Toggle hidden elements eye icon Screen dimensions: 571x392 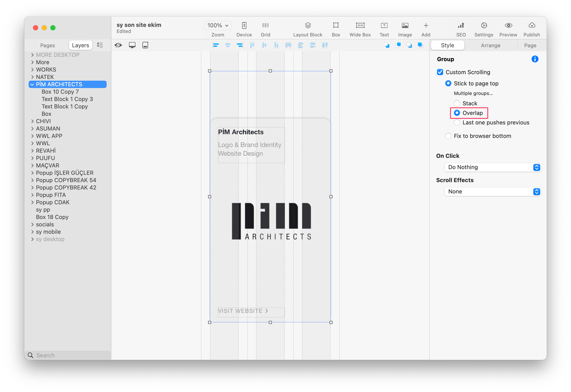118,45
